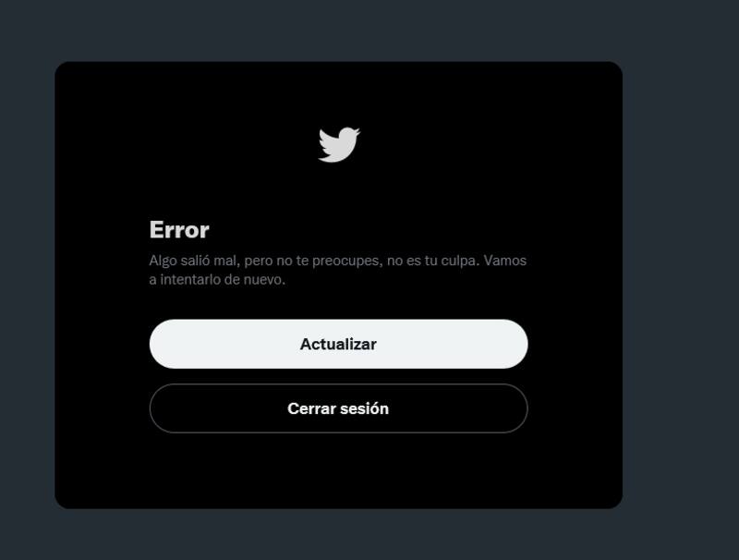Click the 'a intentarlo de nuevo.' text line

pyautogui.click(x=217, y=279)
